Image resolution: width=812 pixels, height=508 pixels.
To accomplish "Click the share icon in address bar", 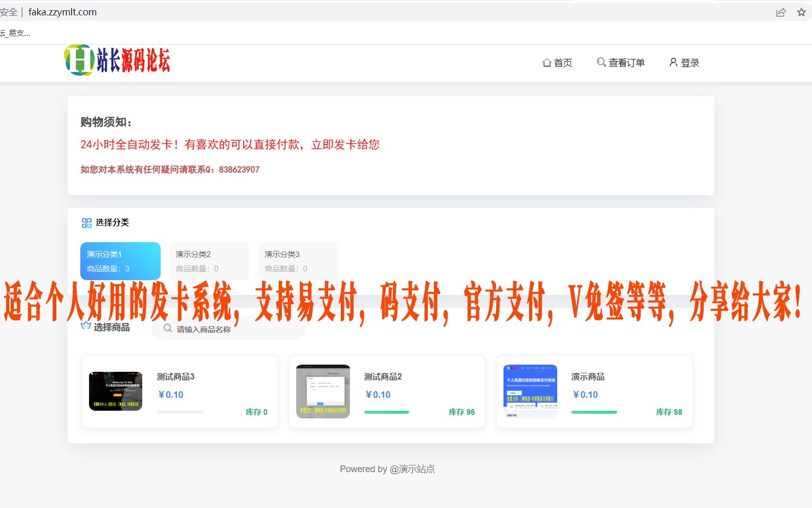I will click(x=781, y=12).
